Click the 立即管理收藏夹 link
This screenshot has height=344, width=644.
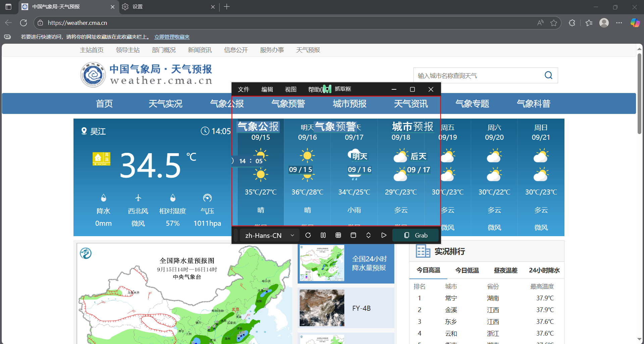(x=172, y=37)
